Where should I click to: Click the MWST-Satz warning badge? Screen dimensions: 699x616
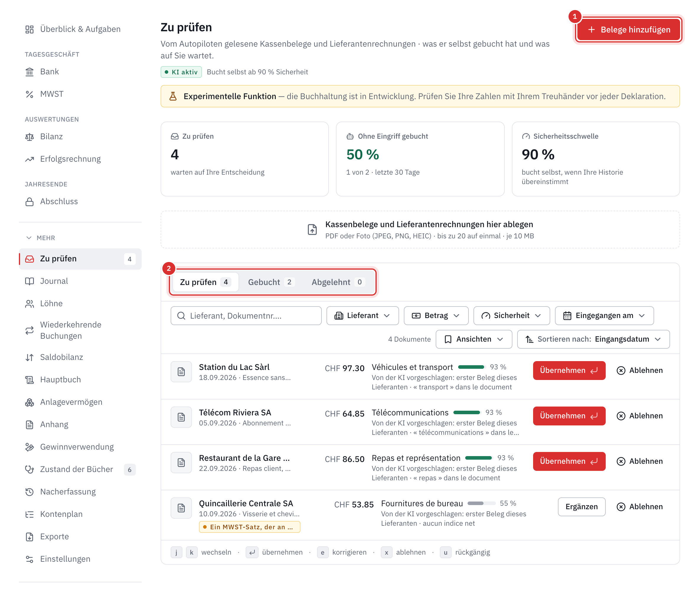click(x=250, y=527)
